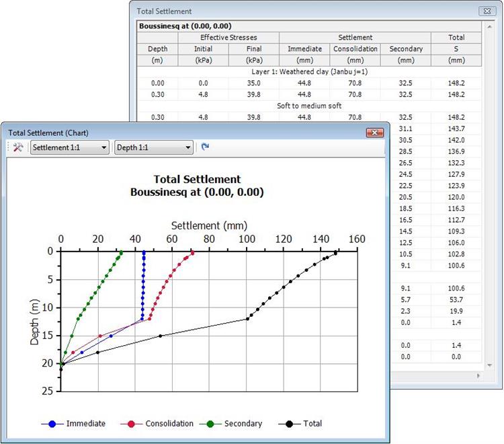Click total settlement cell '136.9'
This screenshot has width=504, height=444.
coord(456,151)
